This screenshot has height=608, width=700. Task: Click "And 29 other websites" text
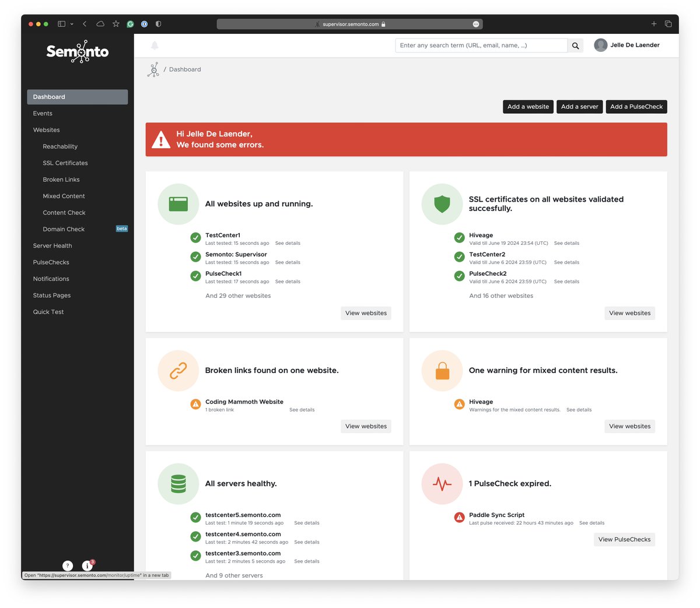(x=238, y=296)
